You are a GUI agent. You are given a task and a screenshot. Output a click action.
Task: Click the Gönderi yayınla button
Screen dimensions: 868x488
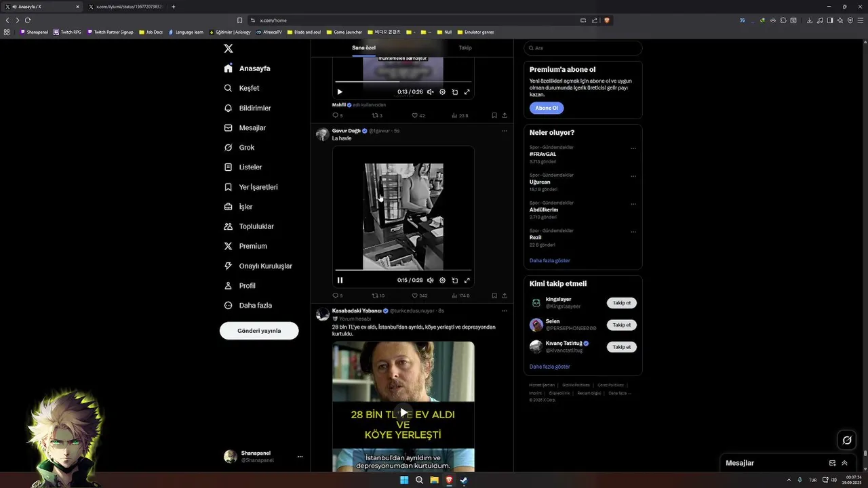click(x=259, y=331)
